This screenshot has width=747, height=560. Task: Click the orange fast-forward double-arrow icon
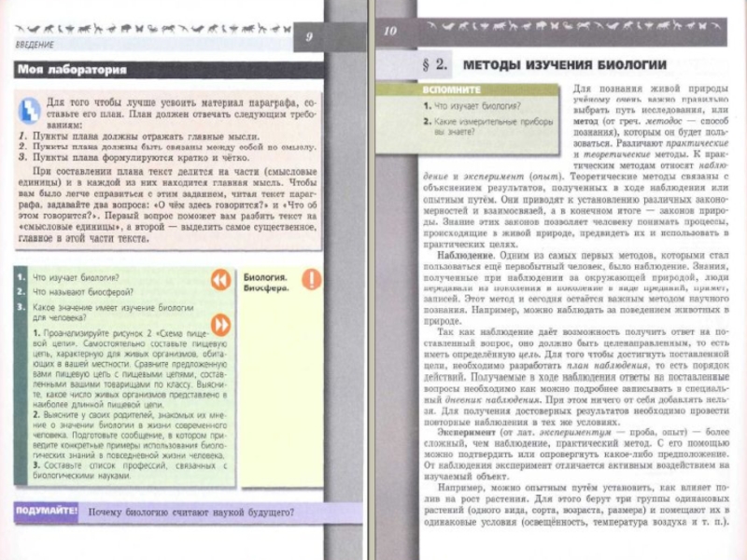click(x=221, y=325)
